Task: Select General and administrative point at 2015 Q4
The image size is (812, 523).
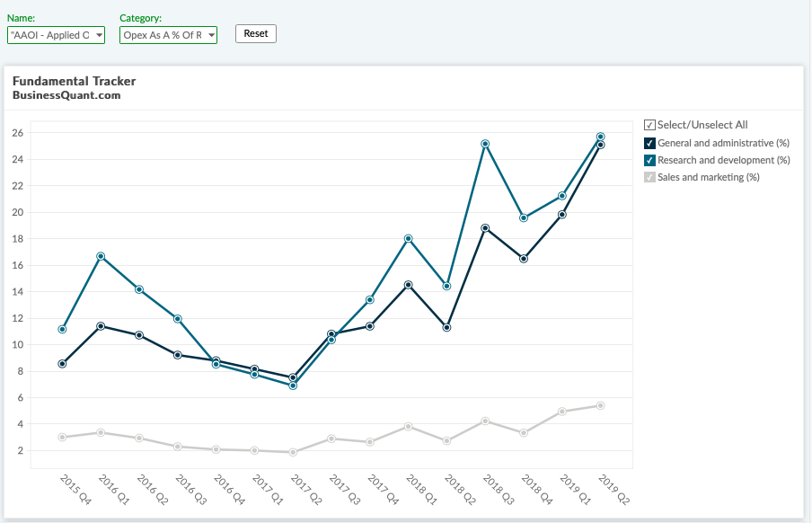Action: tap(62, 364)
